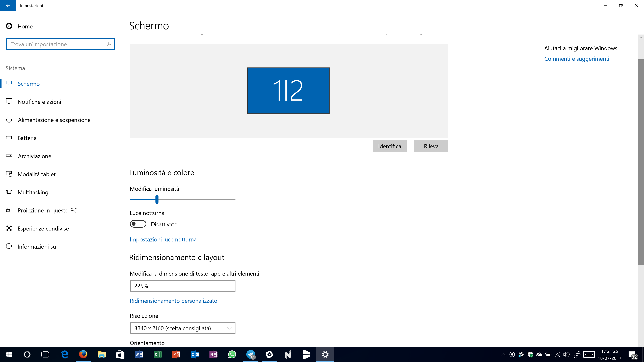Launch Excel from the taskbar
Screen dimensions: 644x362
pyautogui.click(x=157, y=354)
